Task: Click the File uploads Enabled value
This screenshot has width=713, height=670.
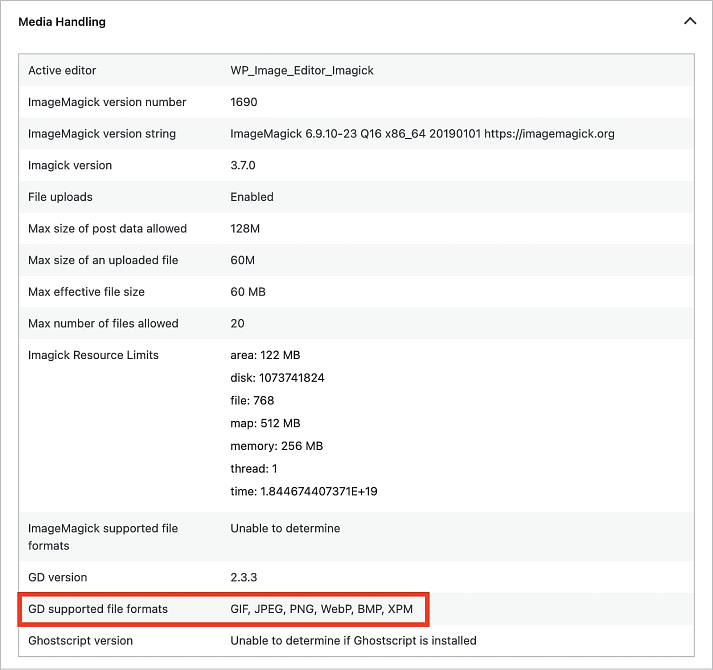Action: pos(252,197)
